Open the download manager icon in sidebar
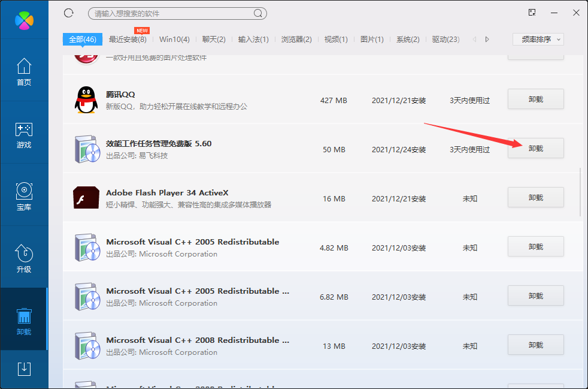 point(24,369)
